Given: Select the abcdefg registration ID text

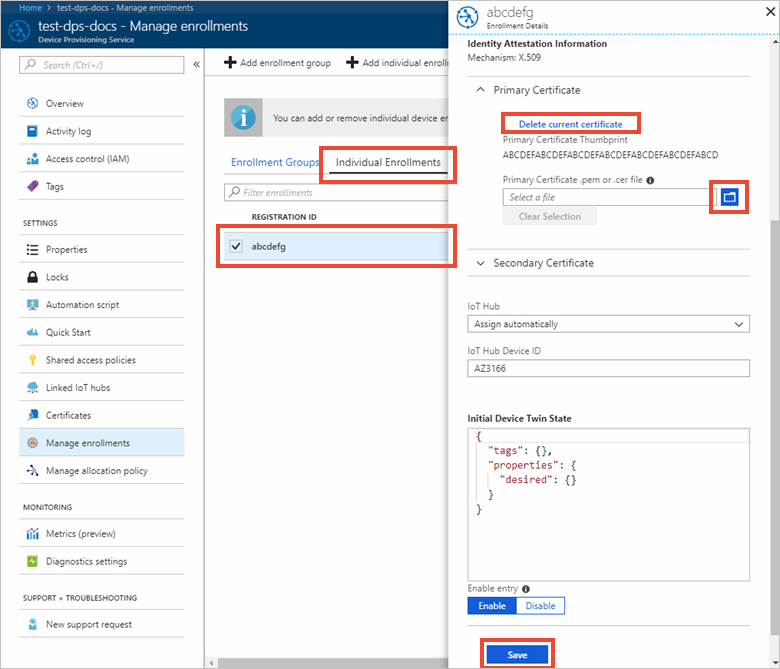Looking at the screenshot, I should (268, 246).
